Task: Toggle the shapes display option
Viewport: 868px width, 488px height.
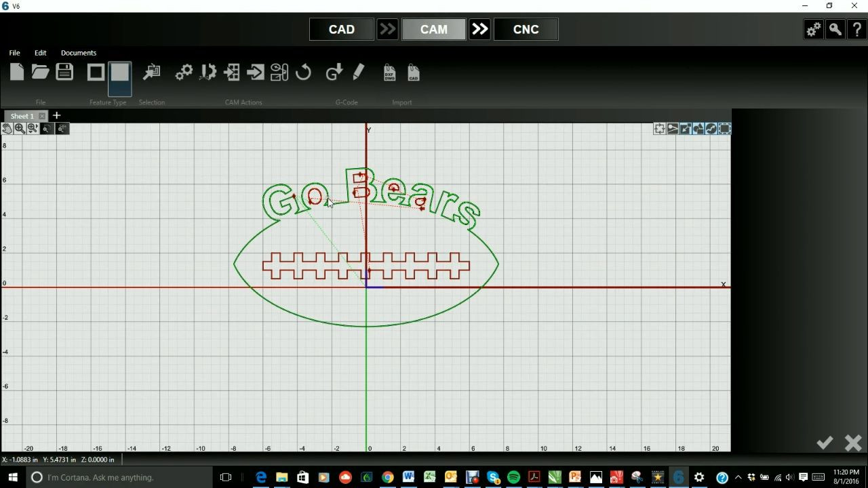Action: (698, 129)
